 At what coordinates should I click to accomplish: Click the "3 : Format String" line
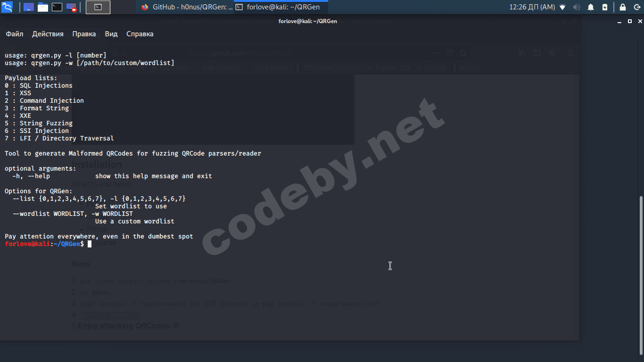(37, 108)
